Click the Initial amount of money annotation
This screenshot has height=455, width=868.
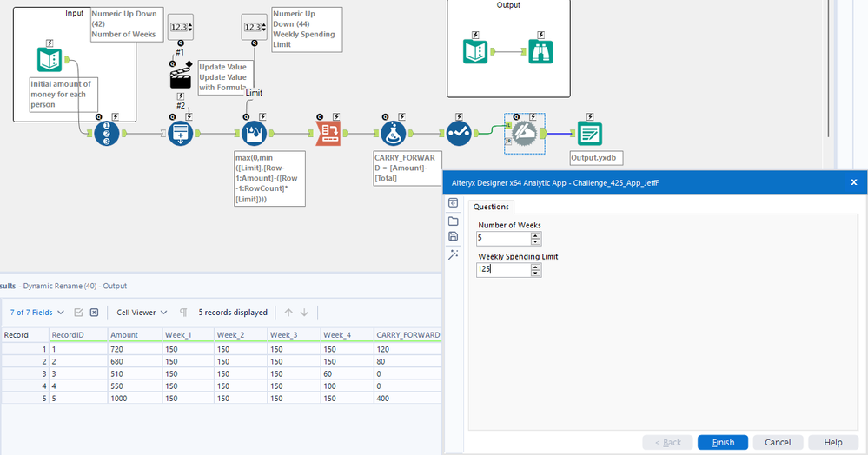pyautogui.click(x=63, y=94)
